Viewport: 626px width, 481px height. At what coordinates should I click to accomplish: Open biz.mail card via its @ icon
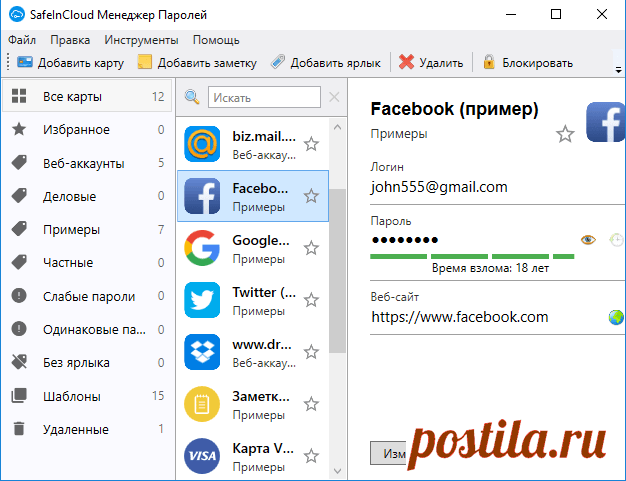[202, 144]
